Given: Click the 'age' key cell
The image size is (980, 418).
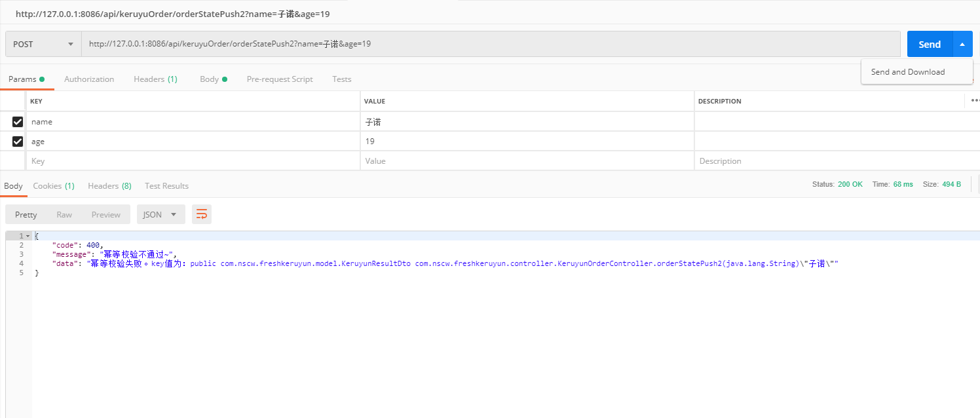Looking at the screenshot, I should pos(193,142).
